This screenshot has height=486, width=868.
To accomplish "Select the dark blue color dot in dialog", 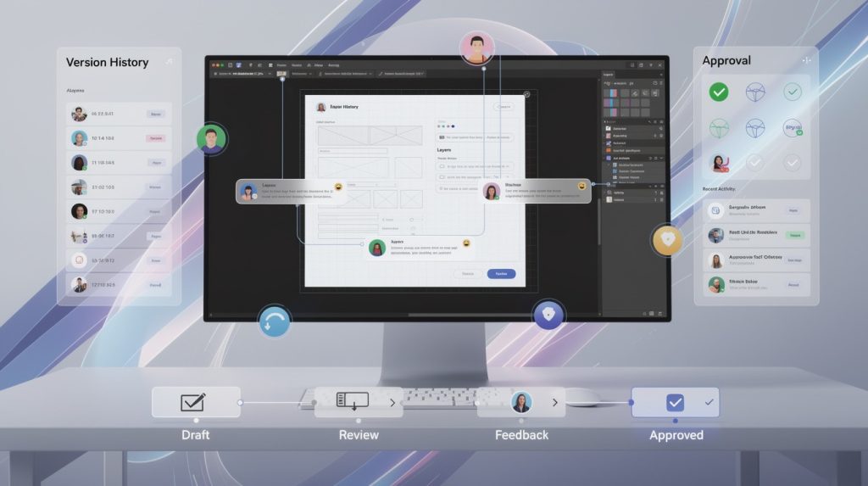I will click(x=453, y=126).
